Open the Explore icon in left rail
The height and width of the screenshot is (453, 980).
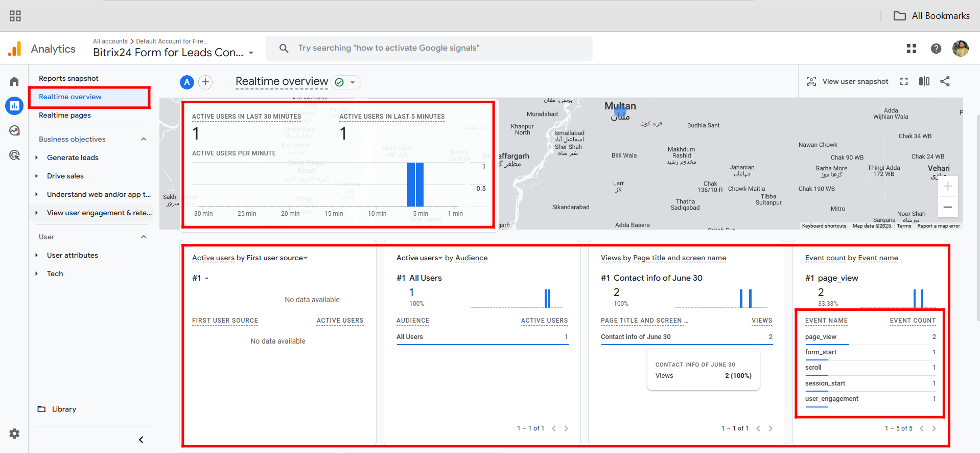click(14, 130)
